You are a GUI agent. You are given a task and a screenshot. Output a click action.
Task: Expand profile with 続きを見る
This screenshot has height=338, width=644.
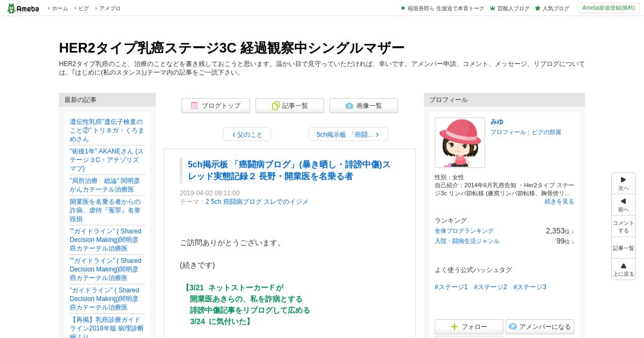(x=559, y=201)
